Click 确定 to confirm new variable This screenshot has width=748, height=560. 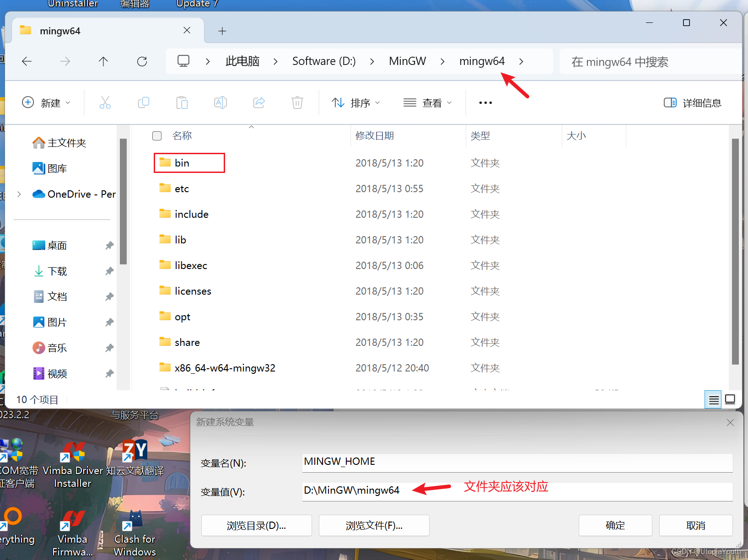coord(615,526)
